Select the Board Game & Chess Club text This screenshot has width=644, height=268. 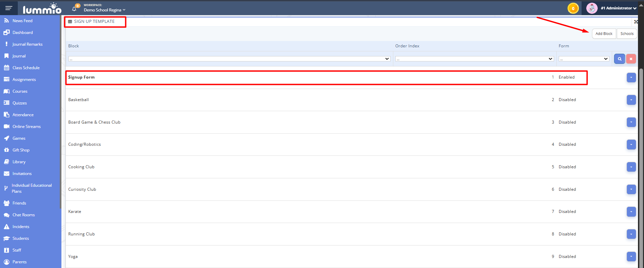(94, 122)
